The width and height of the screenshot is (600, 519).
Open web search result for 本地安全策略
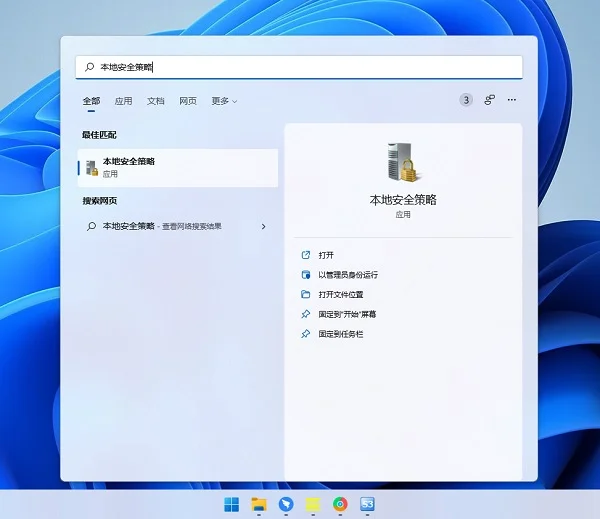coord(176,226)
